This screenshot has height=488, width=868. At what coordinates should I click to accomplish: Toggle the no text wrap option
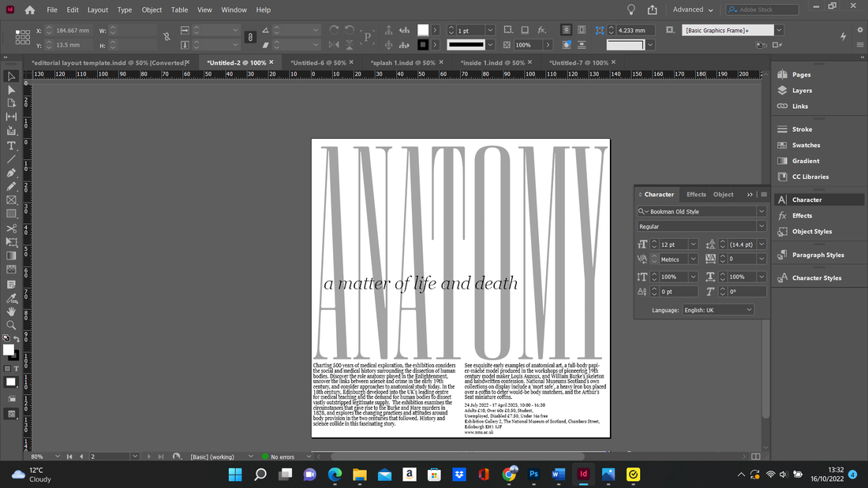[x=566, y=31]
